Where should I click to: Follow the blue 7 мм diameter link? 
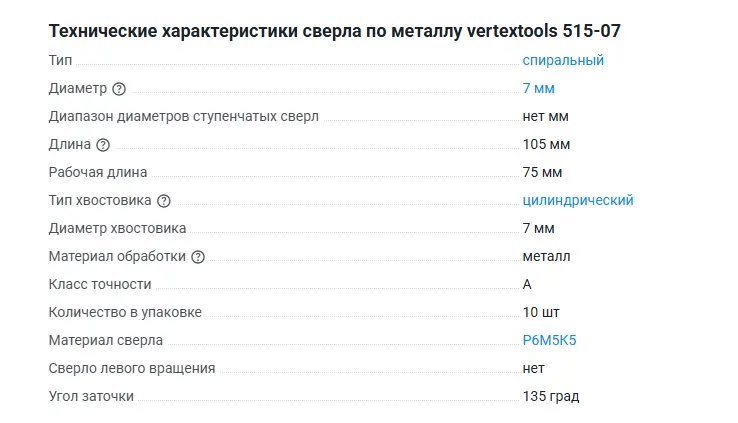[538, 88]
